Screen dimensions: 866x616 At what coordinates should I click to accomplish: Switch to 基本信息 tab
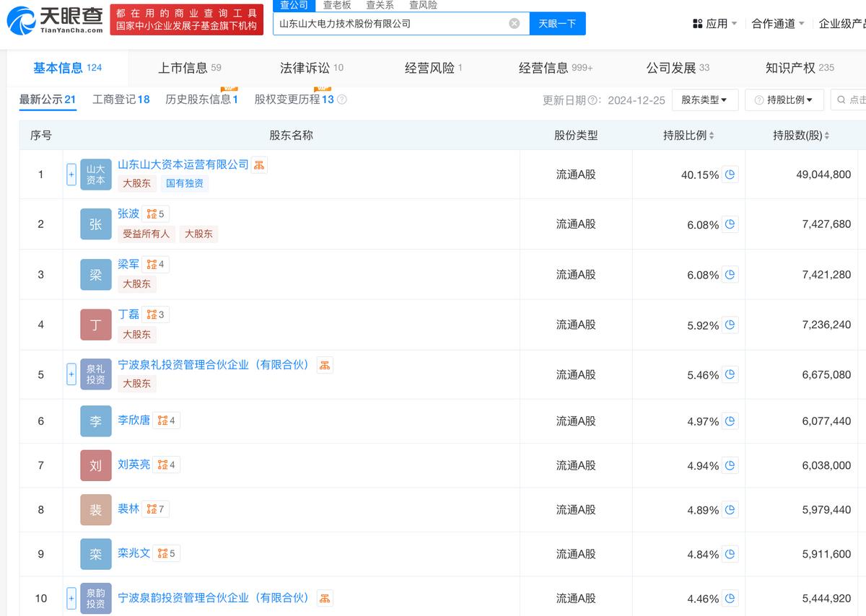point(68,68)
